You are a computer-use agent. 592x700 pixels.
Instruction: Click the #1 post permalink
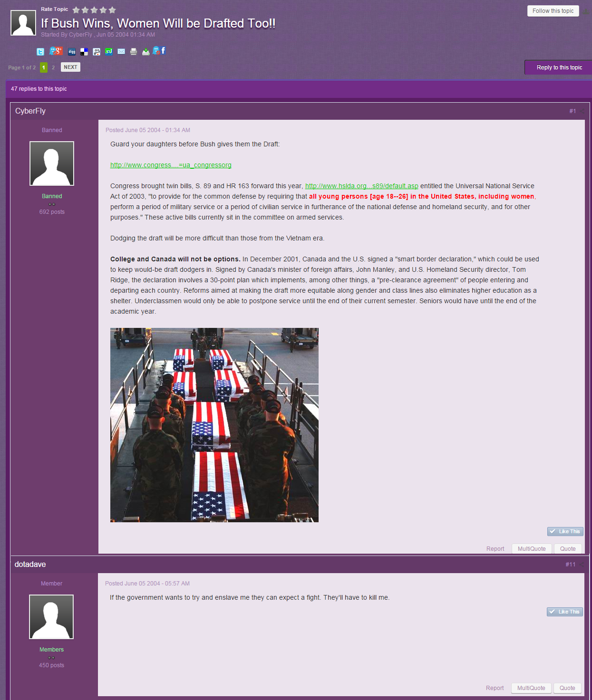tap(573, 111)
